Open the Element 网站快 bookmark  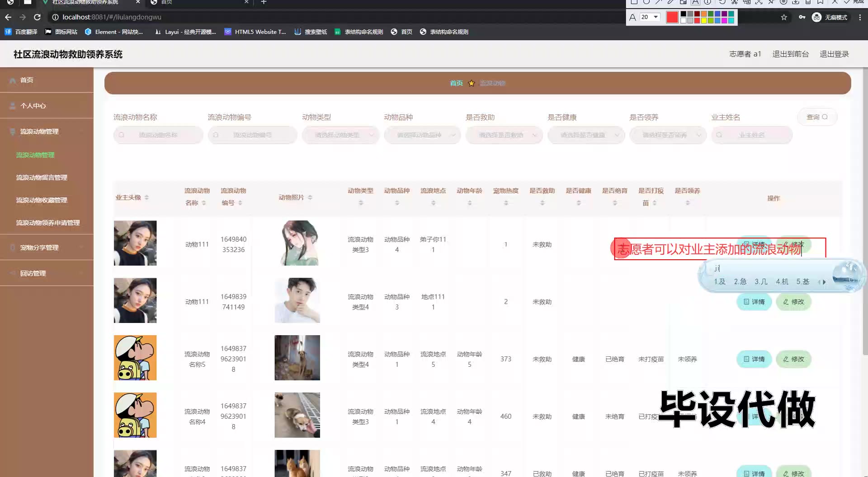(114, 32)
